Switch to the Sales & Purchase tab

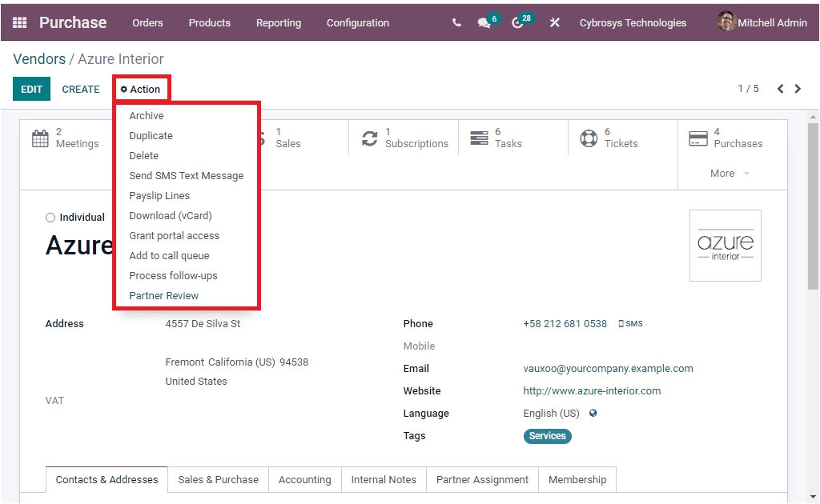point(218,479)
